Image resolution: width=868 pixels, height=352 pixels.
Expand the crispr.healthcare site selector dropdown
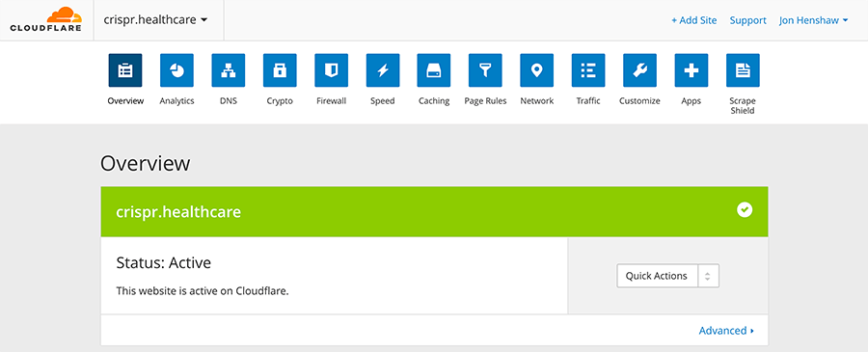[x=155, y=20]
